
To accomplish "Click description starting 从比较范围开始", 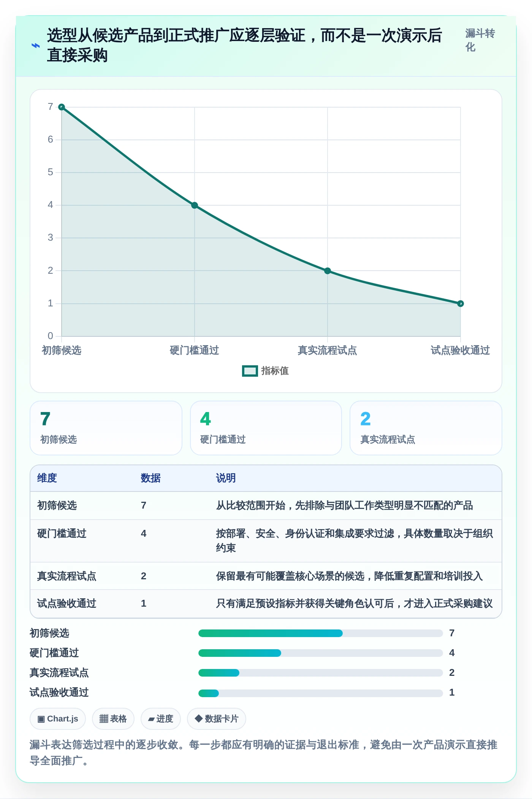I will click(x=345, y=506).
